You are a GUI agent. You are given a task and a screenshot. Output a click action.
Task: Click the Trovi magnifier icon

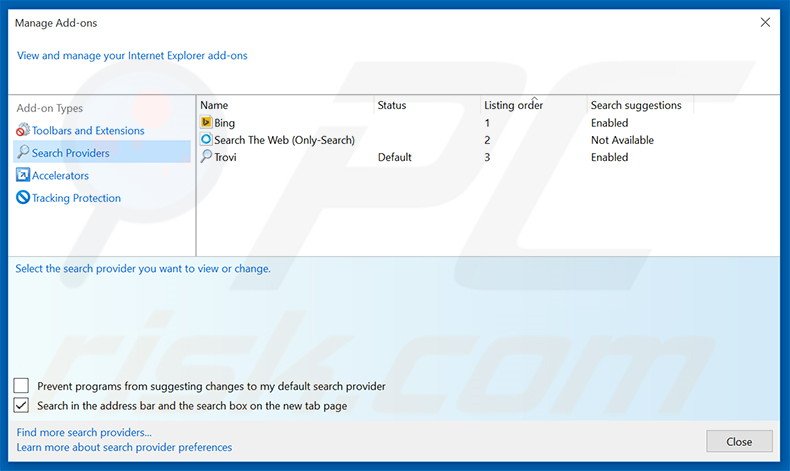(x=206, y=157)
